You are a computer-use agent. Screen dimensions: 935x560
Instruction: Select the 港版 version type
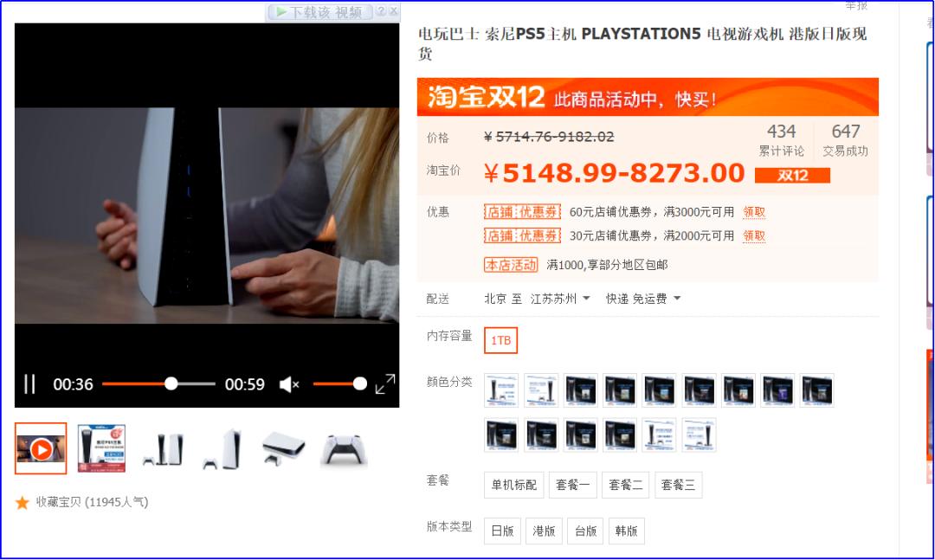click(544, 531)
